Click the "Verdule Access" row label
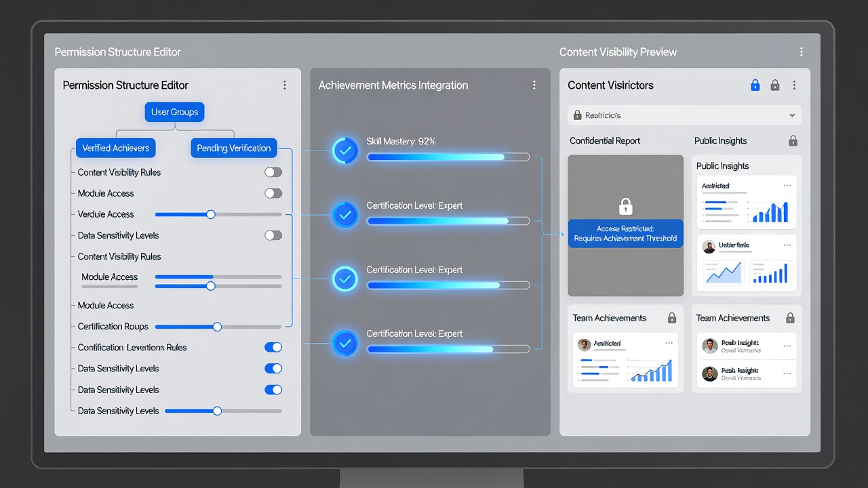The height and width of the screenshot is (488, 868). tap(106, 214)
